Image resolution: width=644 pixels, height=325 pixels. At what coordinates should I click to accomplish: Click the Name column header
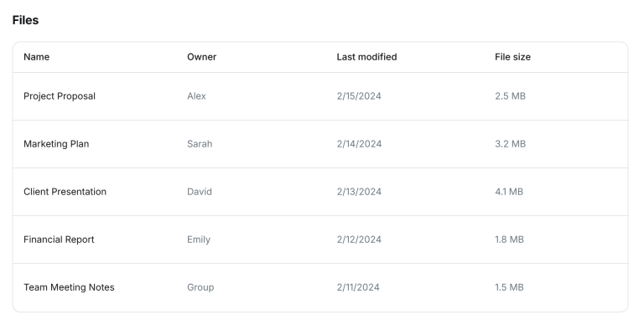36,57
